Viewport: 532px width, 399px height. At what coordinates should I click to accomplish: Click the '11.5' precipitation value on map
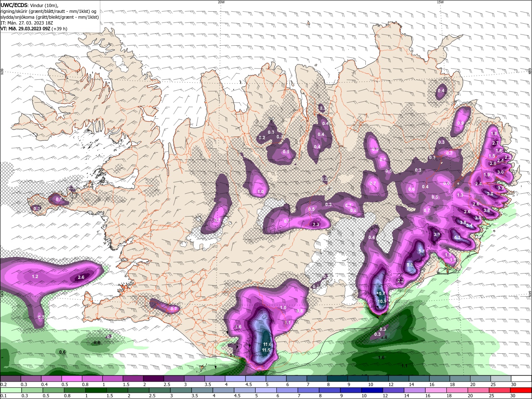266,350
